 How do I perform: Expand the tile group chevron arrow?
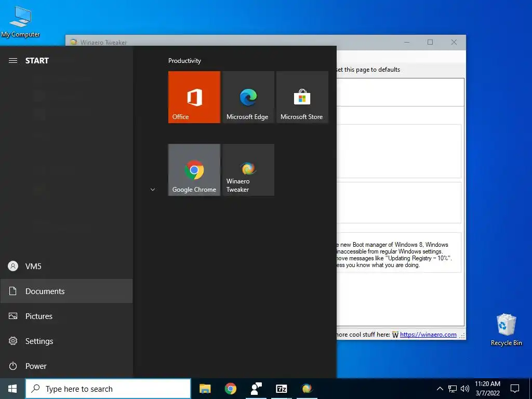[153, 189]
